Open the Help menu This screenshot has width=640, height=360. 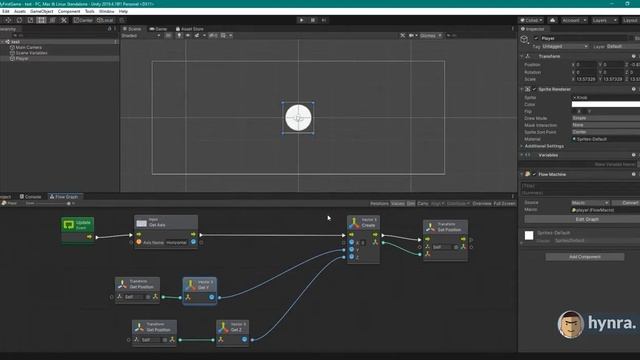point(123,11)
